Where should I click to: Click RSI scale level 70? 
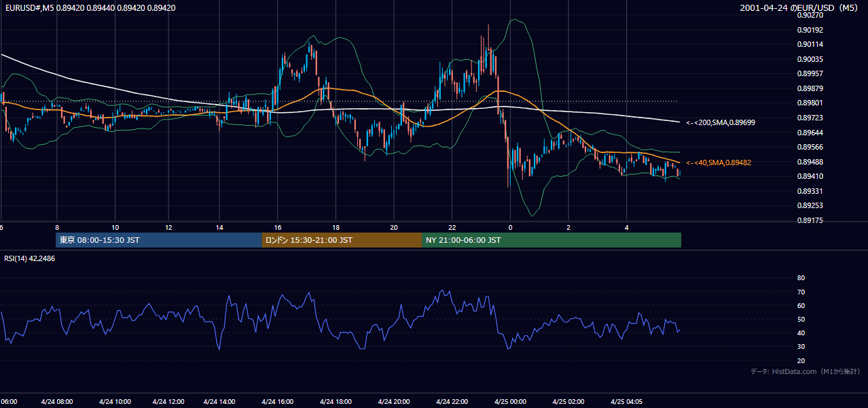[x=801, y=292]
